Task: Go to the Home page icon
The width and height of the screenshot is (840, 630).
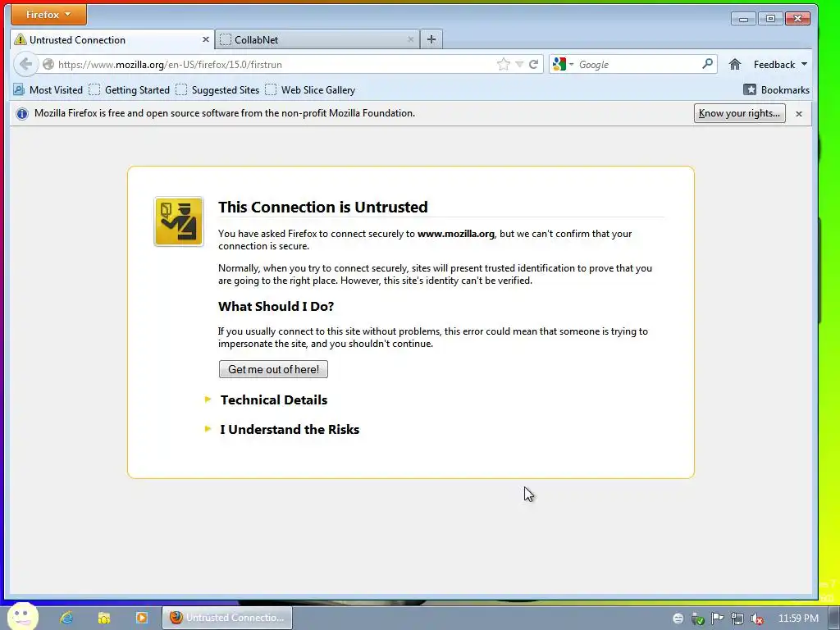Action: [x=735, y=64]
